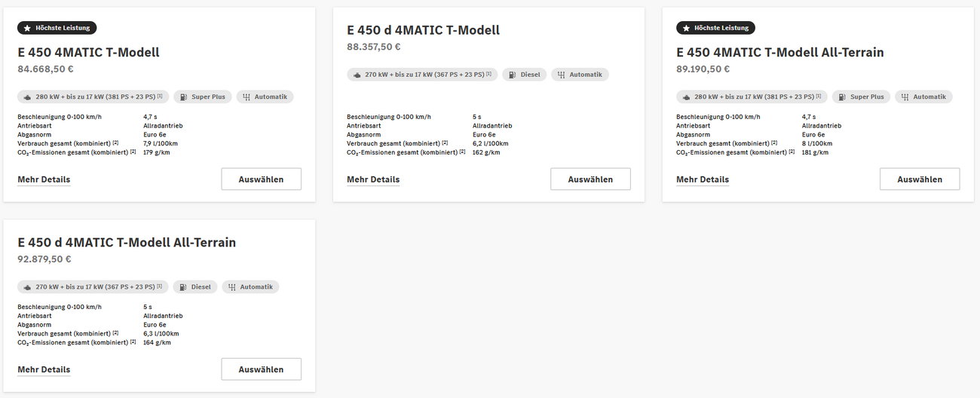Click fuel pump icon on E 450 d 4MATIC T-Modell Diesel chip
Screen dimensions: 980x398
(x=512, y=75)
